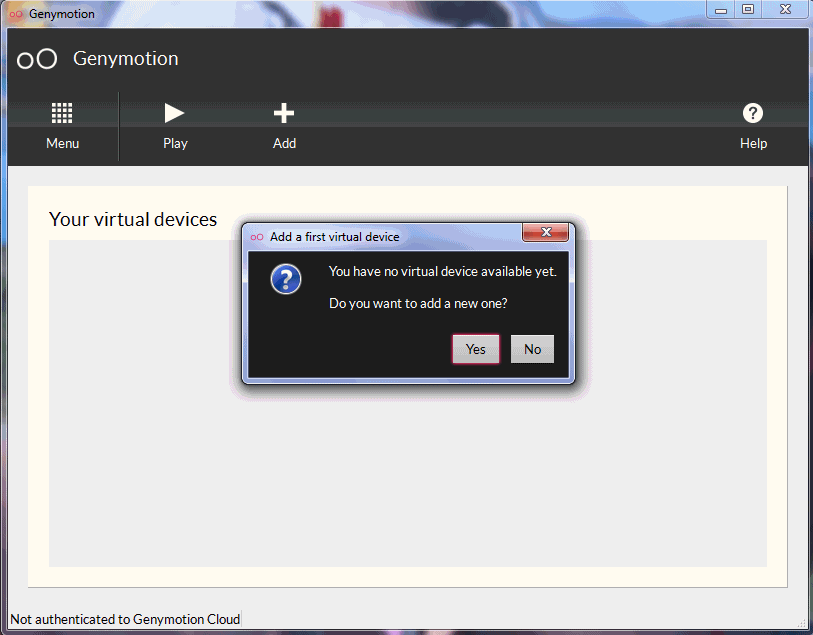
Task: Click the resize grip at window corner
Action: tap(802, 624)
